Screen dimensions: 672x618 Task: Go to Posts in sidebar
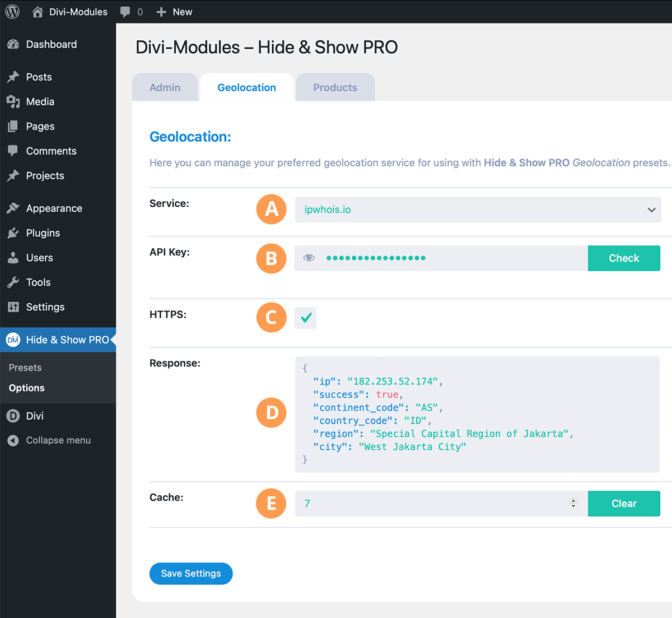coord(39,77)
